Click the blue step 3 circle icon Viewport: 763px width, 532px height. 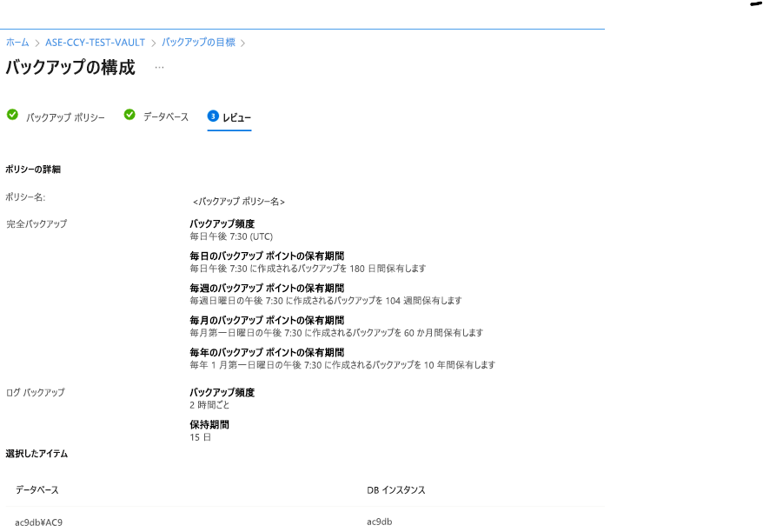pyautogui.click(x=213, y=116)
